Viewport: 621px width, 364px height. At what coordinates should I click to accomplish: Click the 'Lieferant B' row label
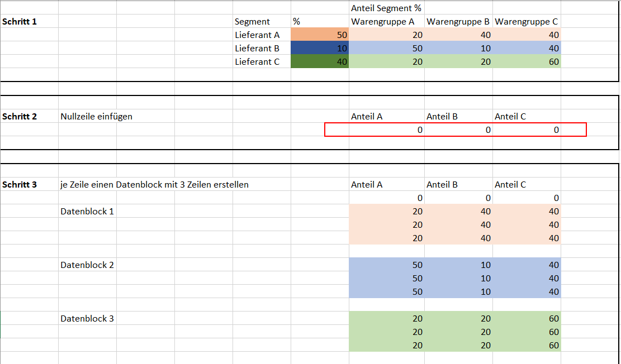coord(262,48)
